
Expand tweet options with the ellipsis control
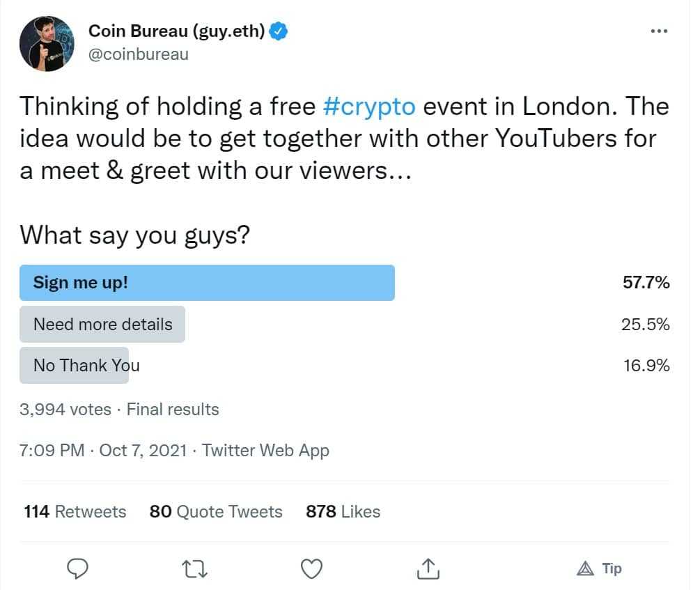click(658, 30)
